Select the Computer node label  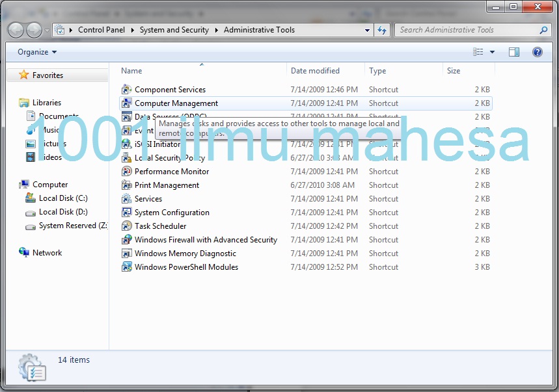coord(50,185)
